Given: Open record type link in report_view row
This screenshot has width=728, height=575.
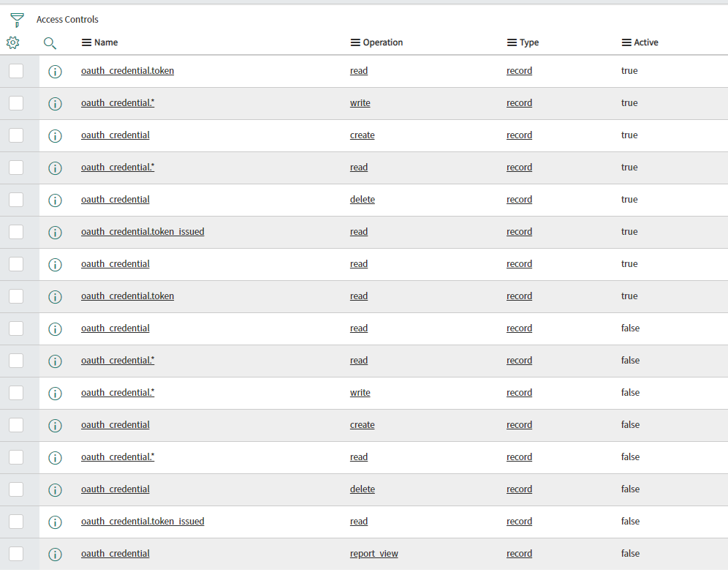Looking at the screenshot, I should click(519, 554).
